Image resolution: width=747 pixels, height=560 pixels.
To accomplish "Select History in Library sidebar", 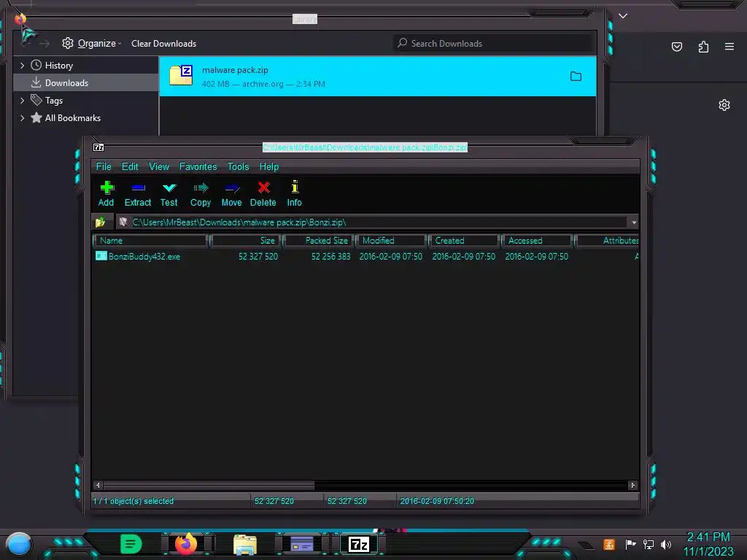I will [58, 65].
